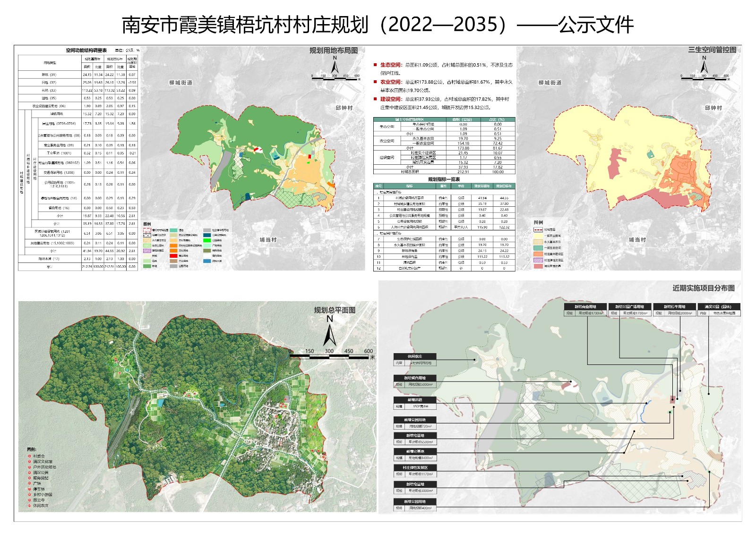This screenshot has width=756, height=533.
Task: Click the red marker beside 户外活动场地 legend entry
Action: tap(29, 467)
